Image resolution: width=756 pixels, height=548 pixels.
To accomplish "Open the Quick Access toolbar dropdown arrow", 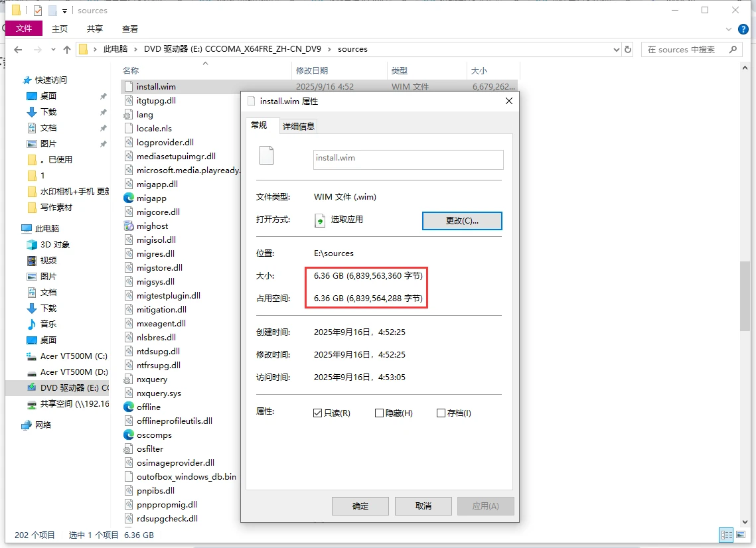I will coord(63,10).
